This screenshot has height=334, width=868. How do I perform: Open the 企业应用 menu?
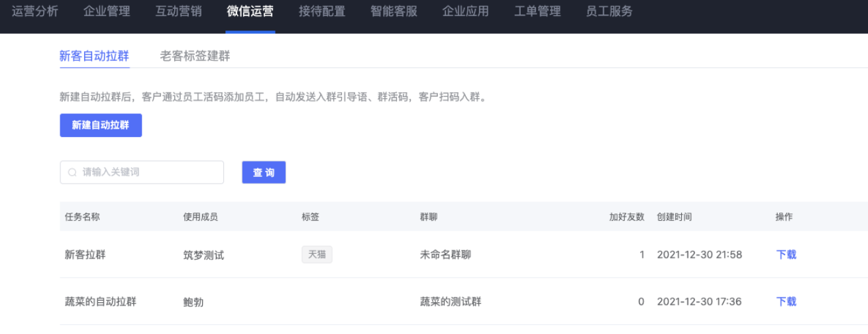tap(465, 11)
